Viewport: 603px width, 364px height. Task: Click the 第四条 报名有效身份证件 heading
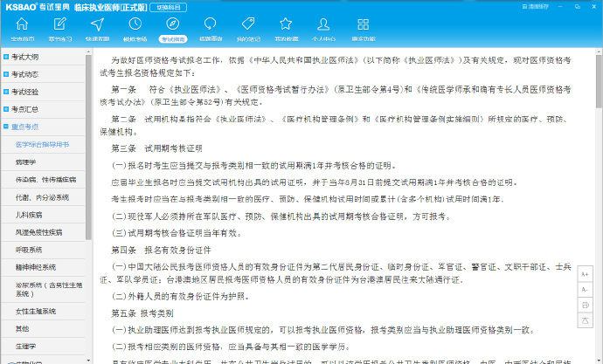[x=161, y=251]
